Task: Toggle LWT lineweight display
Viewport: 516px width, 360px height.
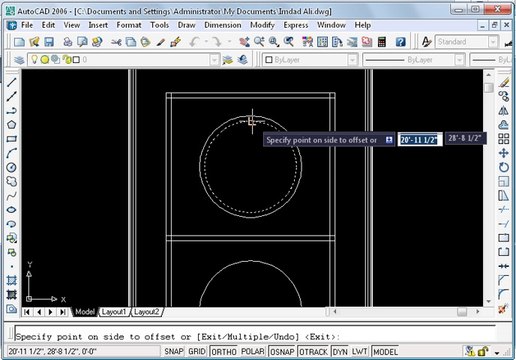Action: [359, 352]
